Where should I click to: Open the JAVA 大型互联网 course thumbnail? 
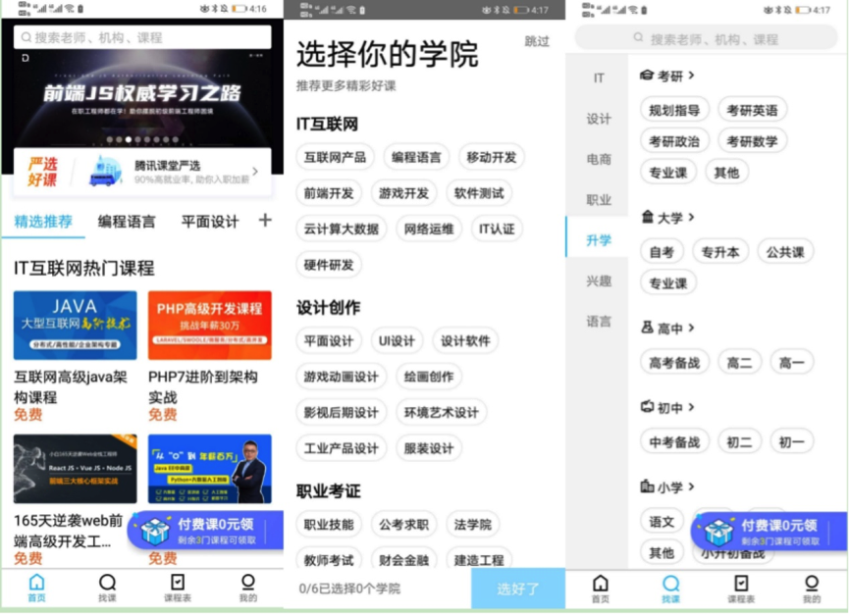76,326
